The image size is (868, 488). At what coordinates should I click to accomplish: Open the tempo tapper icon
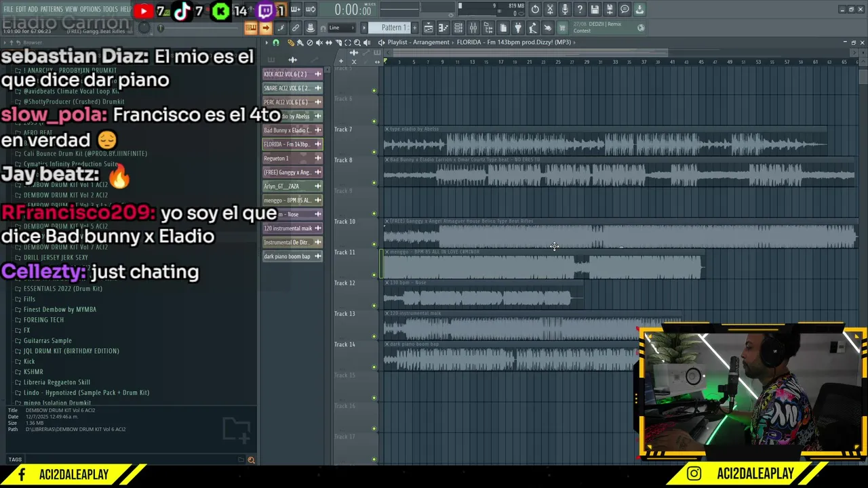533,28
